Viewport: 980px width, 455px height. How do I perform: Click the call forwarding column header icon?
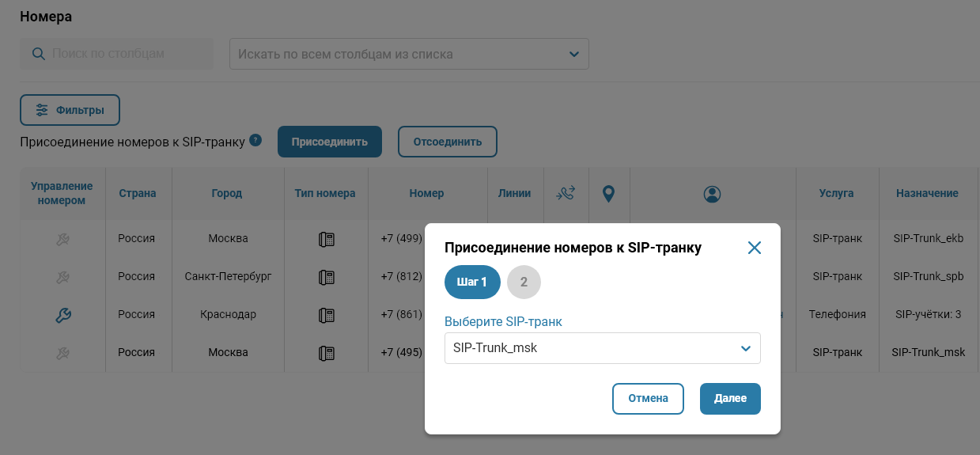(x=566, y=193)
